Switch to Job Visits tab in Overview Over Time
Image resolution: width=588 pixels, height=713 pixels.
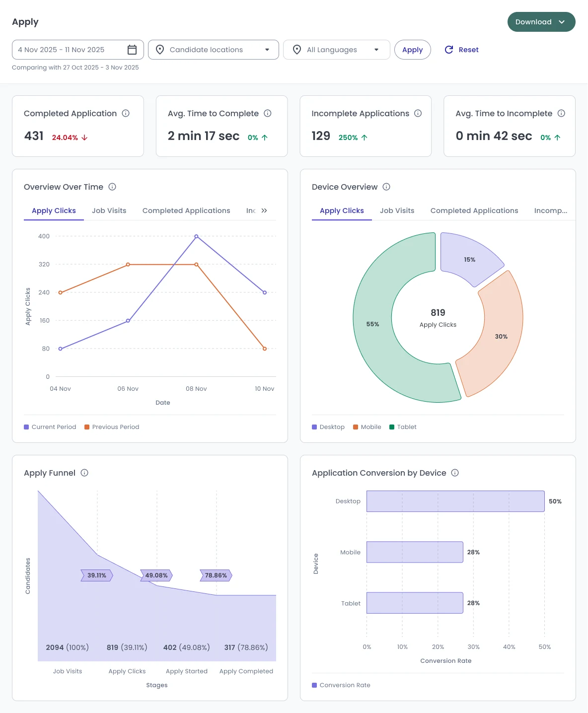point(109,211)
